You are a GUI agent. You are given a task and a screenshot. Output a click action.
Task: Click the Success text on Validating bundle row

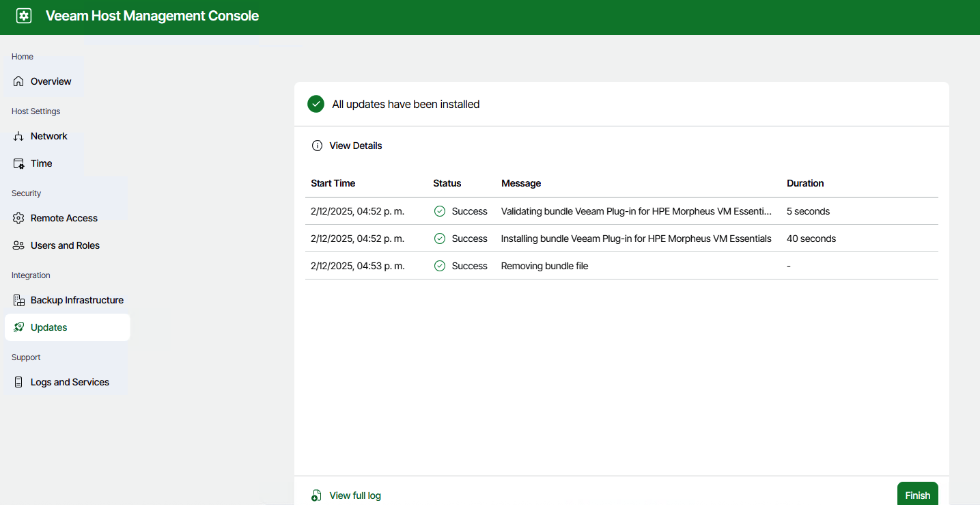coord(470,211)
